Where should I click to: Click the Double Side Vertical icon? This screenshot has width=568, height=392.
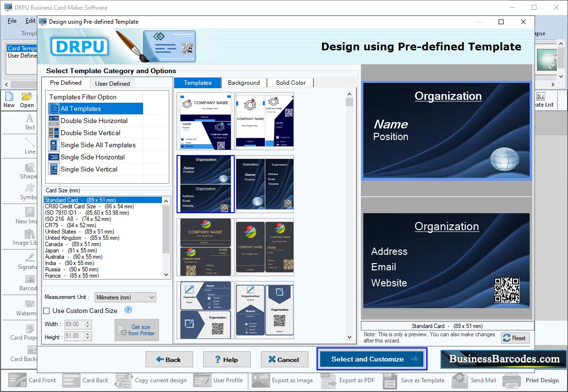(54, 133)
